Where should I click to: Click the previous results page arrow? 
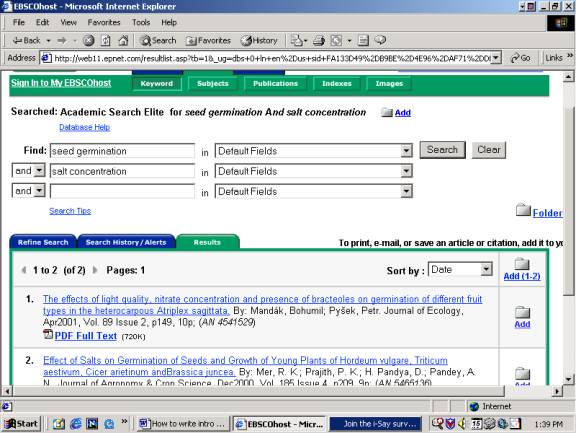click(x=24, y=270)
